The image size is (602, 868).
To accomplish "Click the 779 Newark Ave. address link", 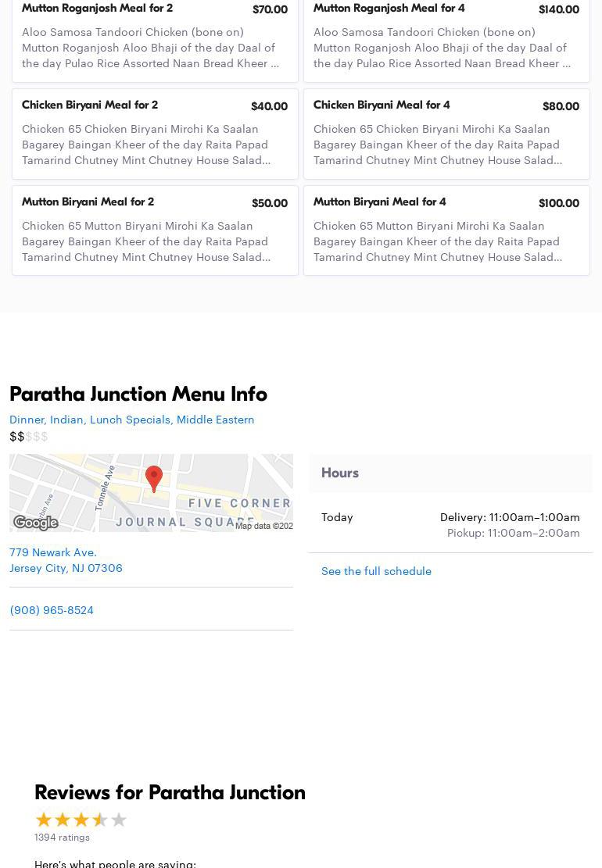I will click(x=53, y=552).
